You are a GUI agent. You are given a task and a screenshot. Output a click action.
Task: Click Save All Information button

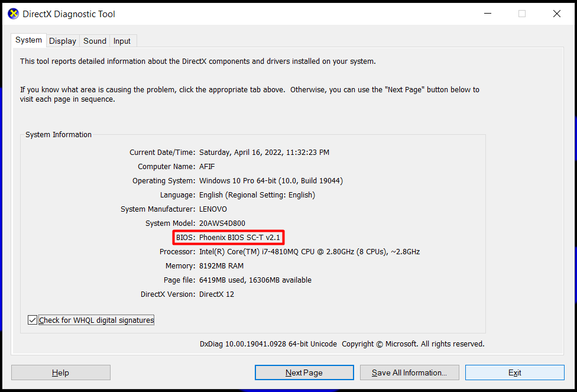tap(409, 372)
